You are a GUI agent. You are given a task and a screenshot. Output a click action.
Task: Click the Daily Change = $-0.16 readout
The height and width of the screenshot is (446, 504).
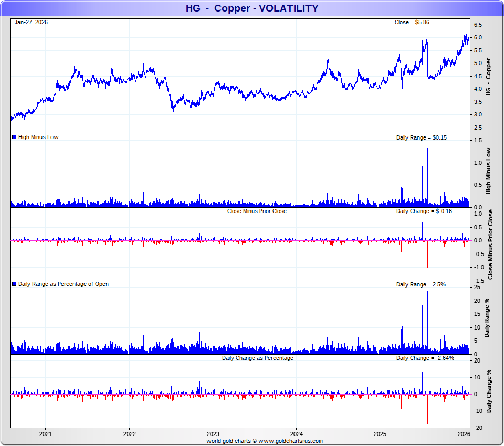point(424,211)
